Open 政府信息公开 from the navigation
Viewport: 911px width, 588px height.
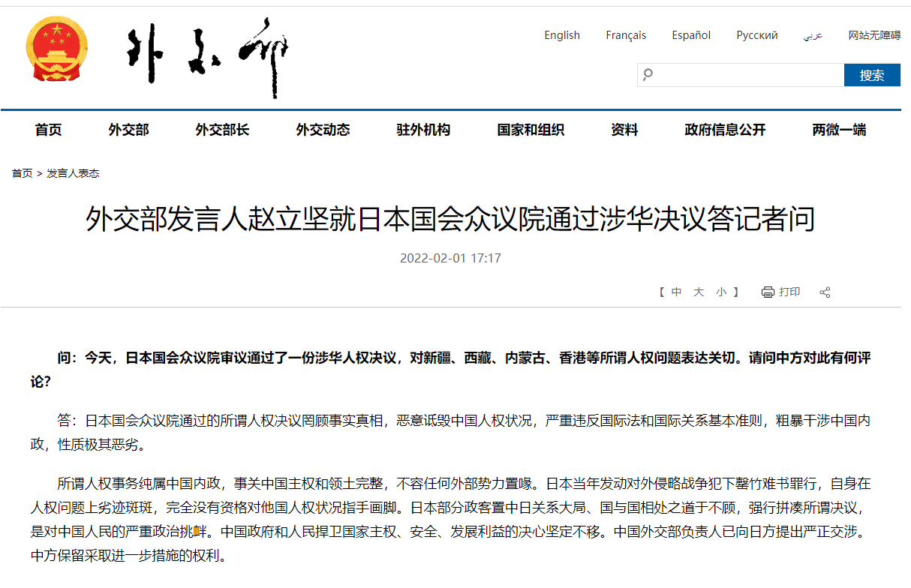724,129
